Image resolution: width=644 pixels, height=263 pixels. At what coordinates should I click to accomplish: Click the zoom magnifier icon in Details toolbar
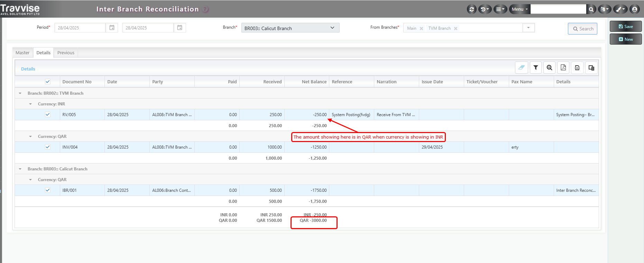(x=549, y=67)
